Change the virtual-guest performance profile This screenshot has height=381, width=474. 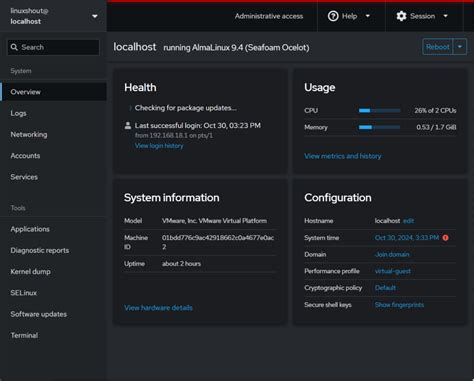pyautogui.click(x=393, y=271)
